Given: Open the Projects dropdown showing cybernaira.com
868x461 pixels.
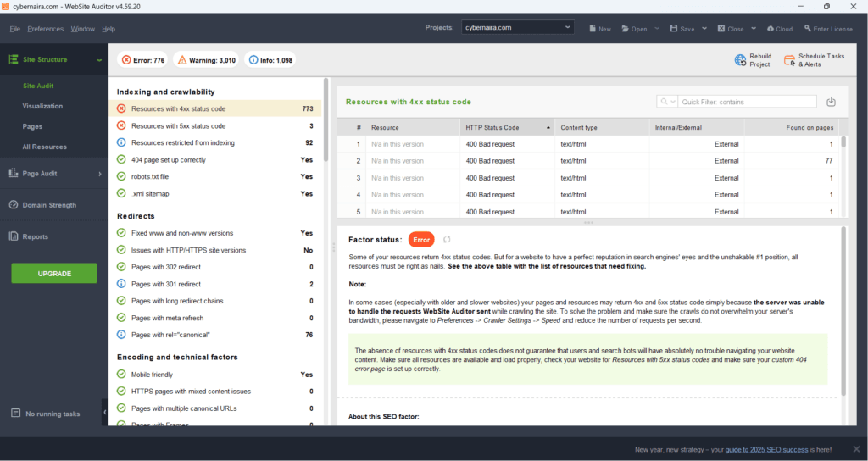Looking at the screenshot, I should pos(518,27).
